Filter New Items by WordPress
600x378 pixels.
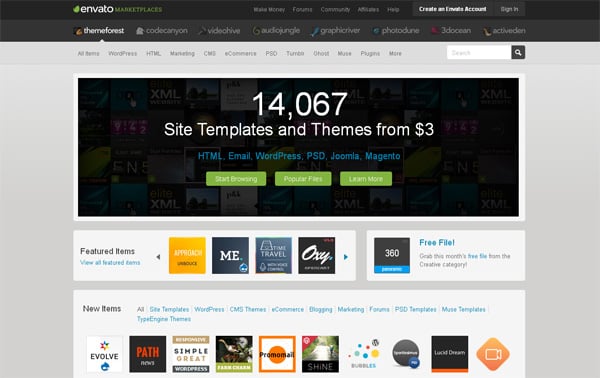click(x=209, y=309)
